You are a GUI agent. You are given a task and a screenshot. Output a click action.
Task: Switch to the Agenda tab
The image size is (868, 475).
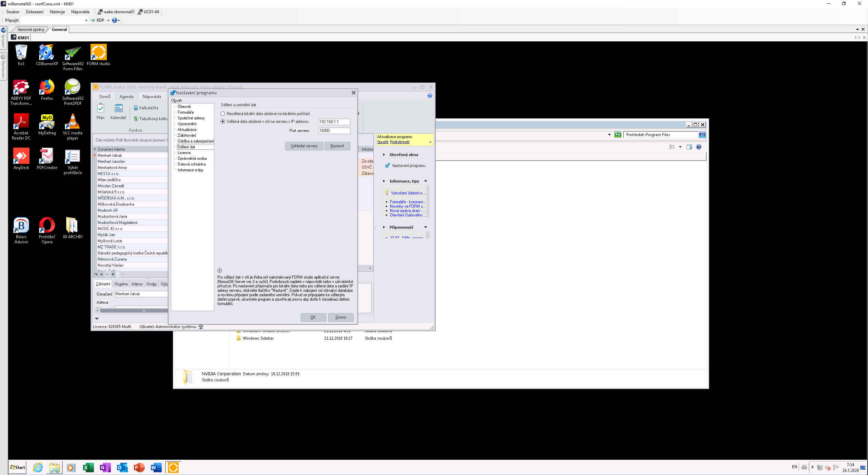tap(126, 97)
